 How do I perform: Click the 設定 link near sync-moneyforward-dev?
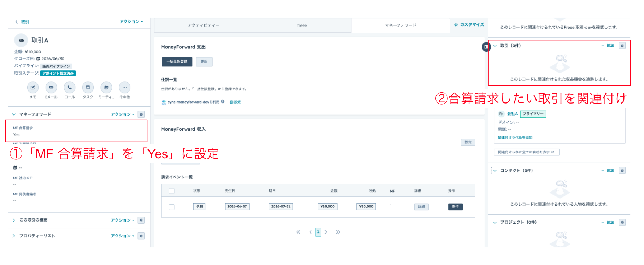235,102
